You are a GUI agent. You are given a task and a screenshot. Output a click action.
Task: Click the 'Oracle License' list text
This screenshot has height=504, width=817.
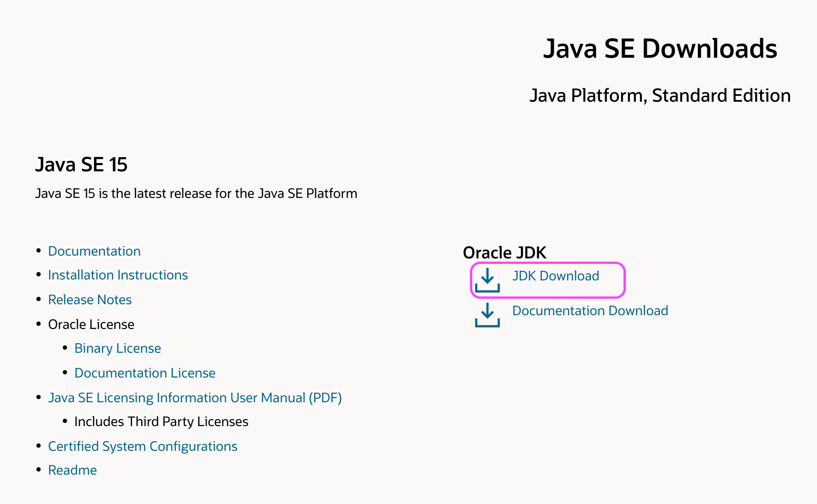91,324
